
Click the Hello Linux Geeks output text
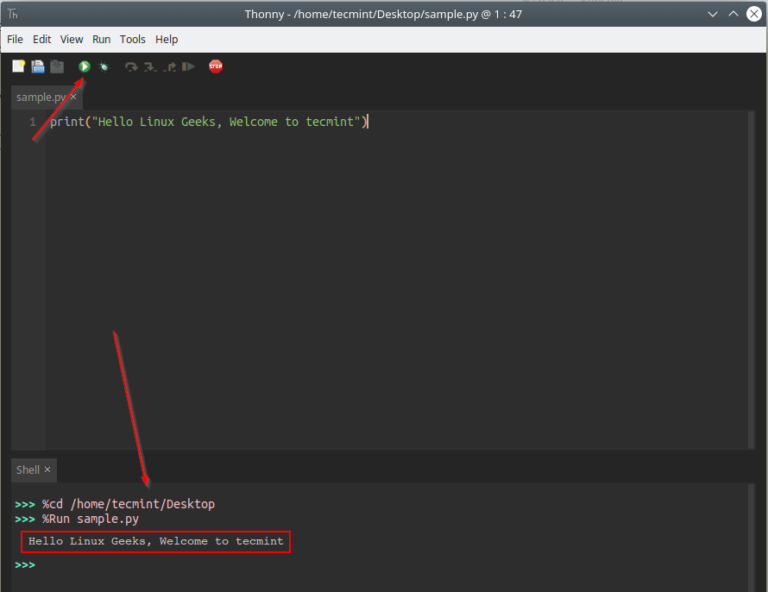pos(156,542)
